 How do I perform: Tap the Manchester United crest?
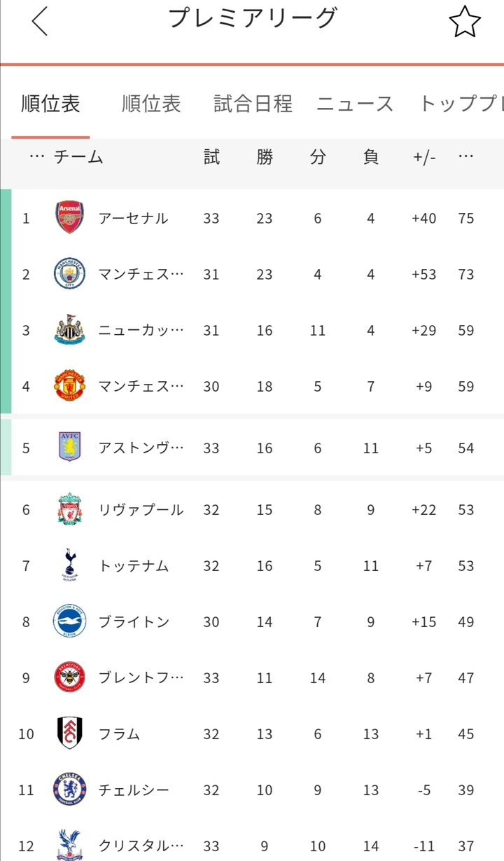tap(70, 386)
